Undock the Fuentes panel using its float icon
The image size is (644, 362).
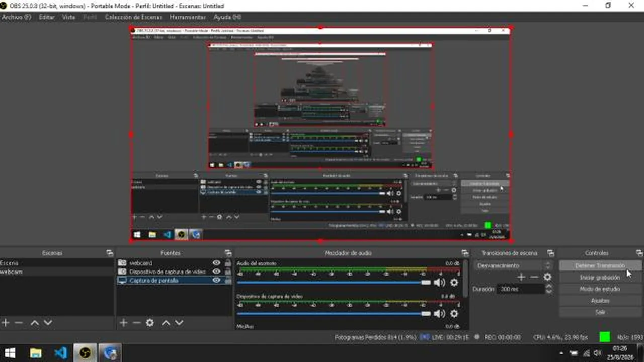point(228,253)
